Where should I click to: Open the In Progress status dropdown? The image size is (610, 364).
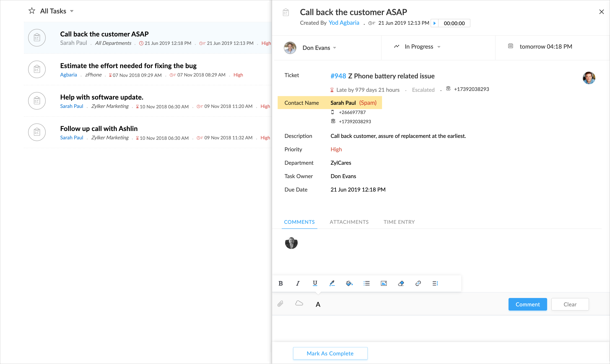[x=439, y=47]
